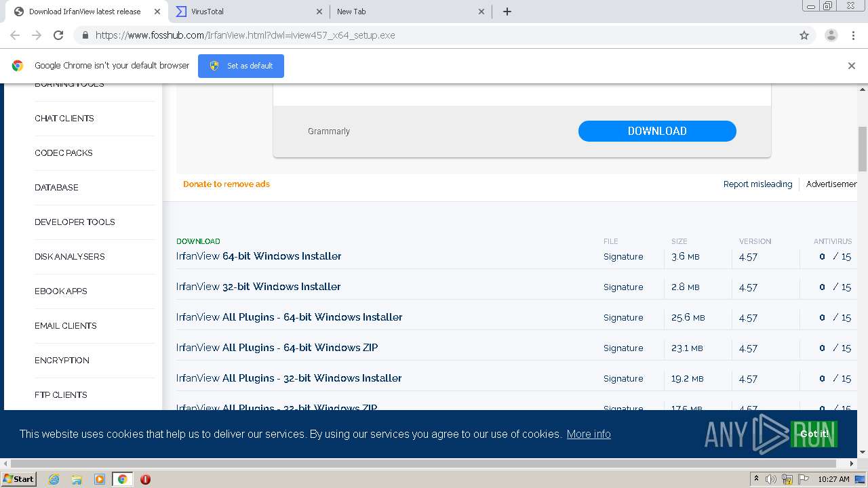Click the network tray icon
The height and width of the screenshot is (488, 868).
(787, 479)
